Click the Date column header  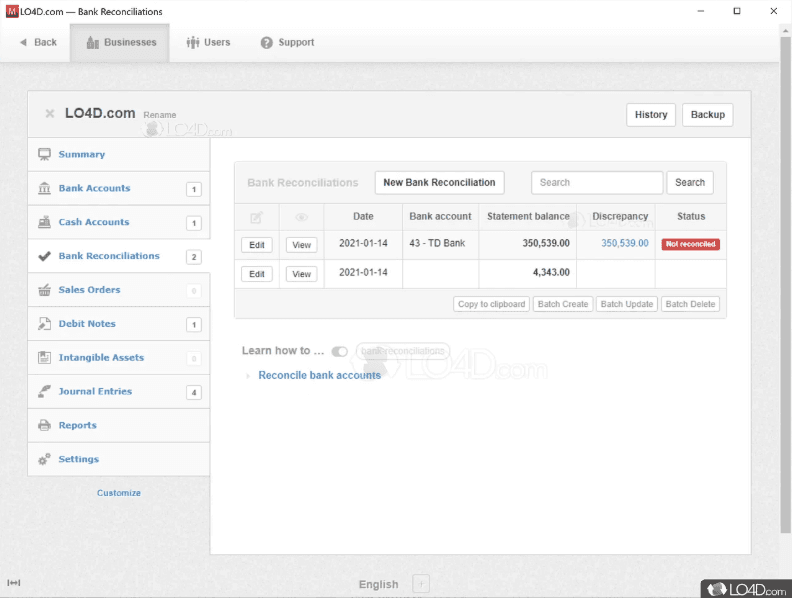[363, 217]
